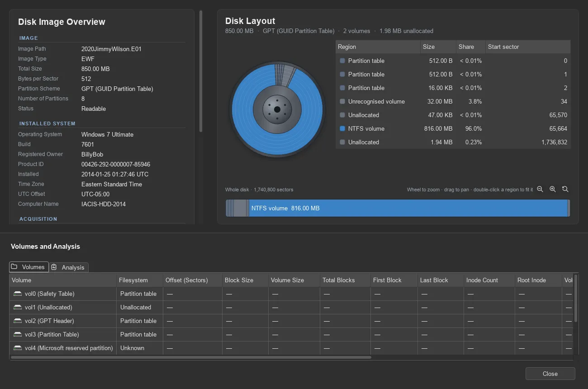The height and width of the screenshot is (389, 588).
Task: Click the Volume Size column header
Action: [294, 280]
